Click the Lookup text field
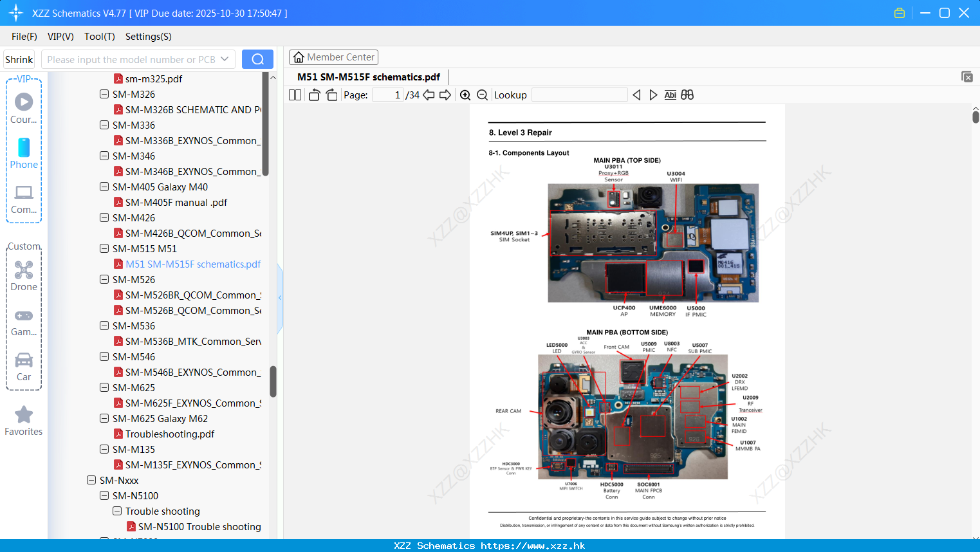The width and height of the screenshot is (980, 552). tap(580, 95)
